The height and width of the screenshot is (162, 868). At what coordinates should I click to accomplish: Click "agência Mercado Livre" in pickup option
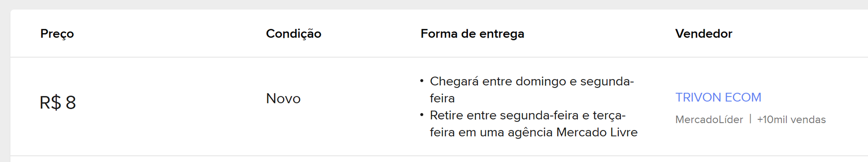(572, 133)
